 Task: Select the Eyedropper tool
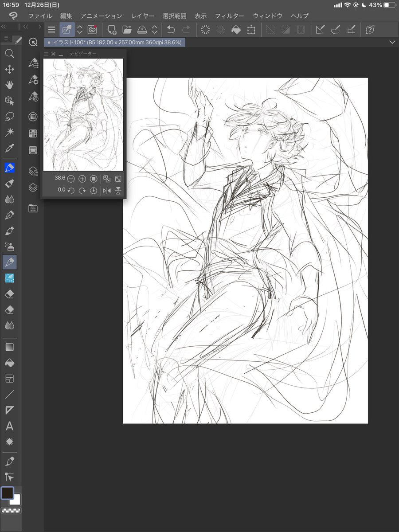click(x=9, y=148)
